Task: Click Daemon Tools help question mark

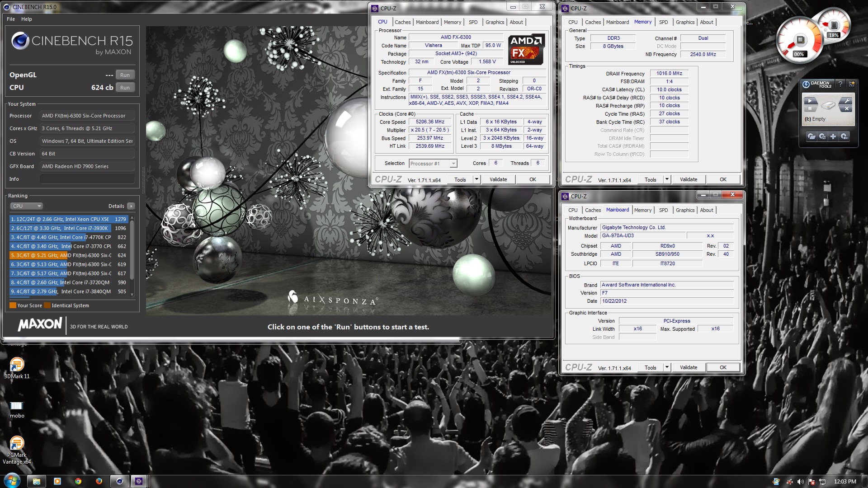Action: (840, 84)
